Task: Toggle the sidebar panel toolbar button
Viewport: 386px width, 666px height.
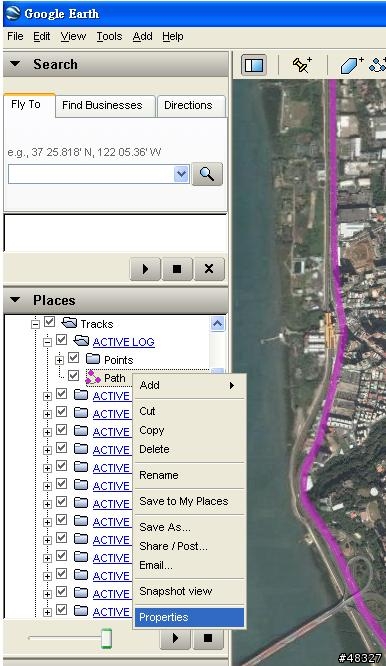Action: point(254,65)
